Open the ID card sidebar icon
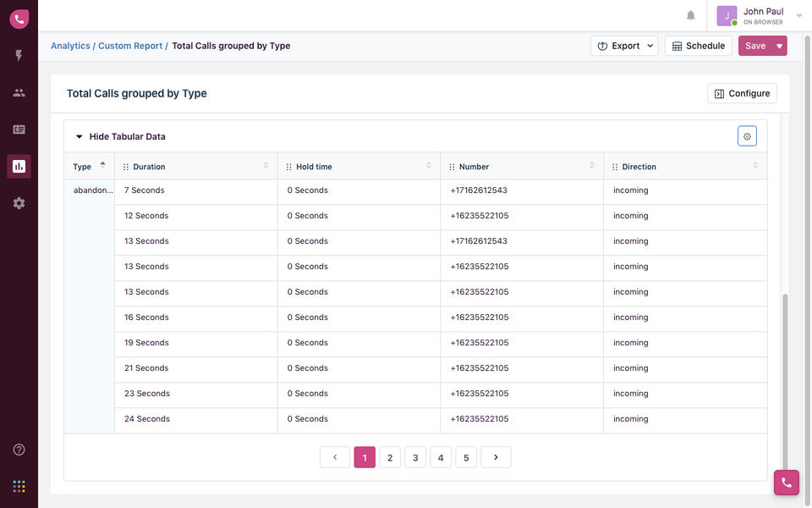The height and width of the screenshot is (508, 812). 19,130
